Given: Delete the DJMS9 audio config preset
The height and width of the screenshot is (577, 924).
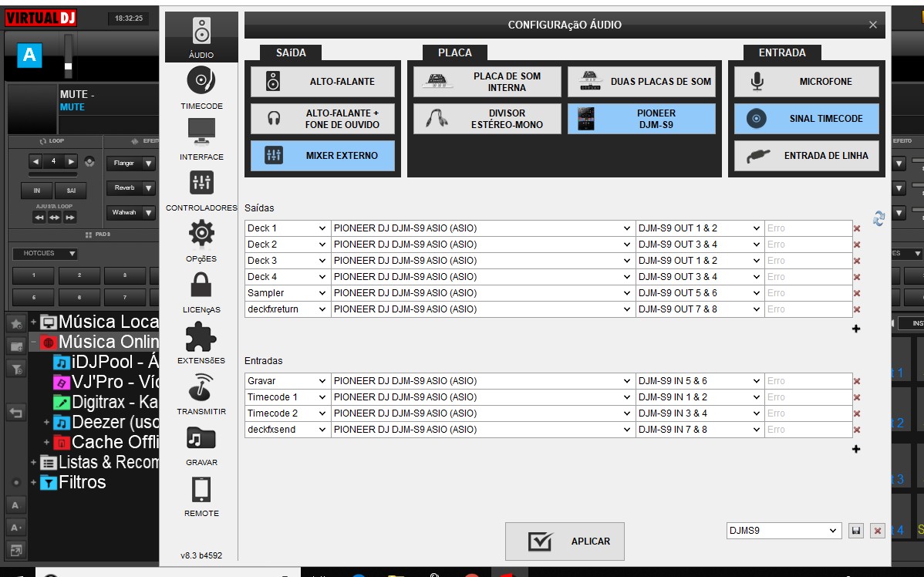Looking at the screenshot, I should point(878,531).
